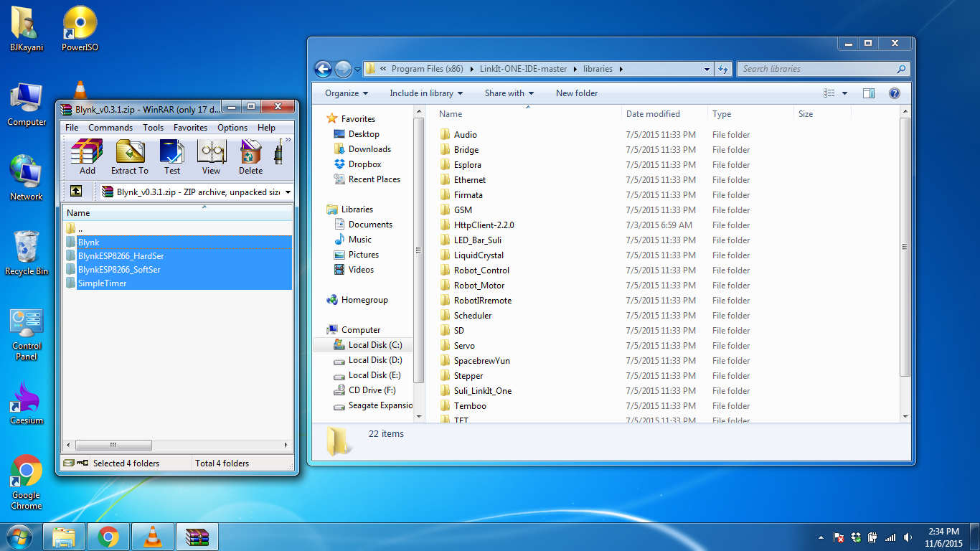Open Recent Places under Favorites
The width and height of the screenshot is (980, 551).
367,179
